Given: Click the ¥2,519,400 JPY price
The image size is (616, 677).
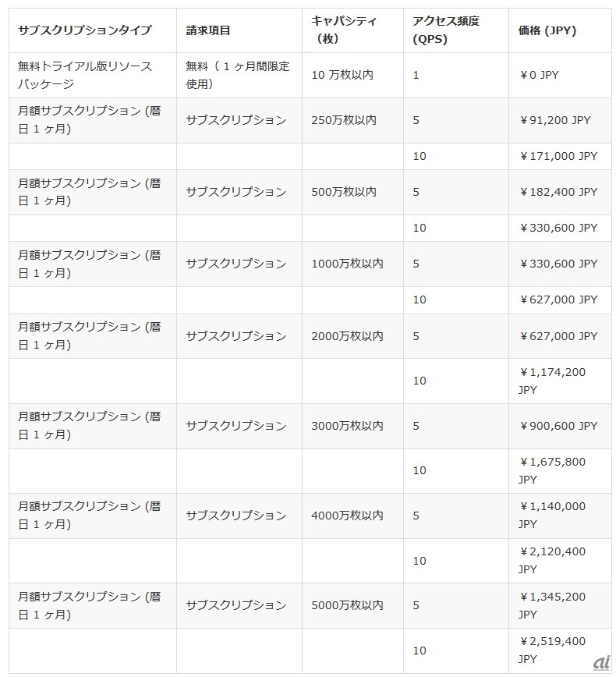Looking at the screenshot, I should point(552,650).
